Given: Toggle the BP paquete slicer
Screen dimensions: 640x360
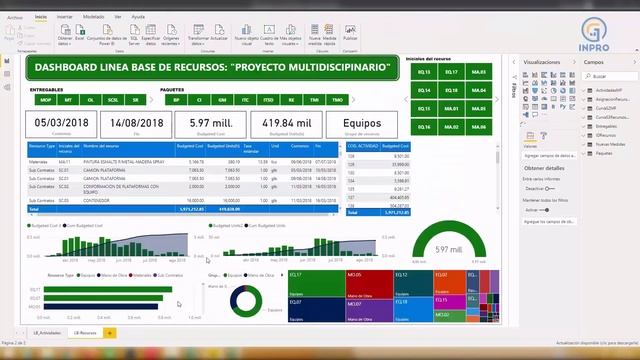Looking at the screenshot, I should point(176,100).
